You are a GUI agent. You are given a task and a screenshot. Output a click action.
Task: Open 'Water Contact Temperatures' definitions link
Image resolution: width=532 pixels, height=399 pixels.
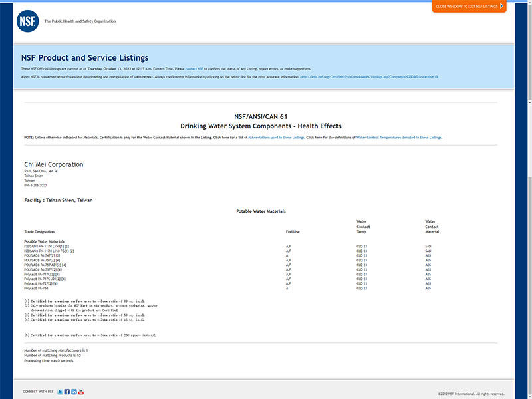(x=399, y=138)
